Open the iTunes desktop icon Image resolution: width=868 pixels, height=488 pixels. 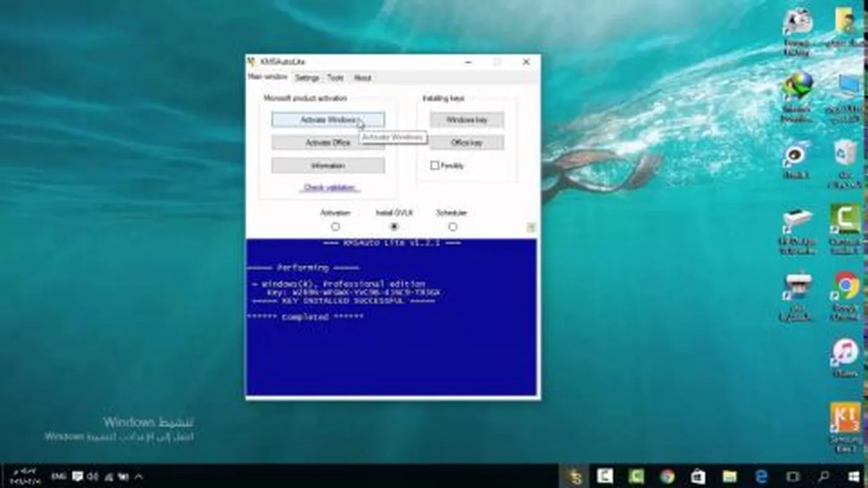coord(845,353)
